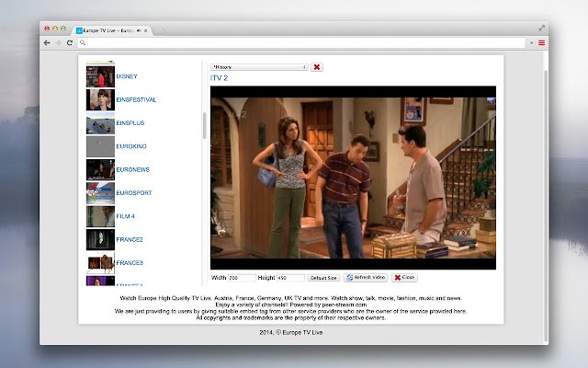This screenshot has width=588, height=368.
Task: Click the Refresh Video button
Action: tap(366, 278)
